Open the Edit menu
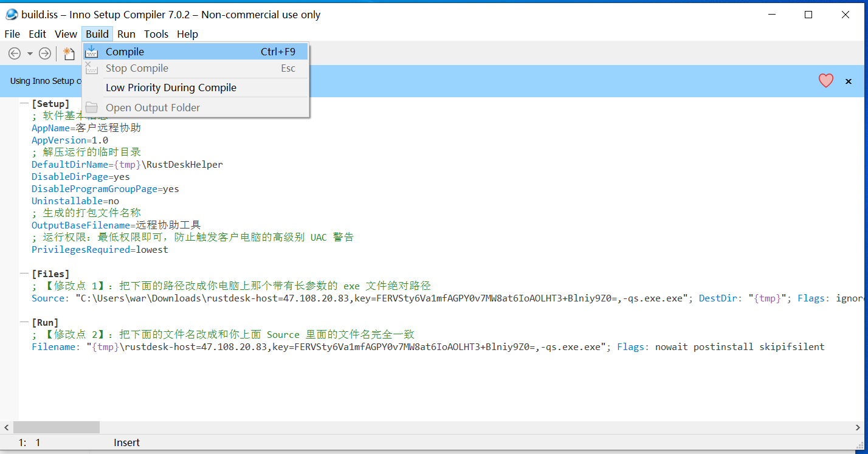 click(38, 34)
